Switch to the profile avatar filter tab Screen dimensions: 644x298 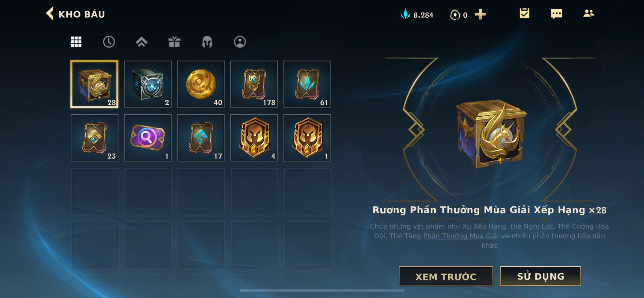pyautogui.click(x=240, y=42)
